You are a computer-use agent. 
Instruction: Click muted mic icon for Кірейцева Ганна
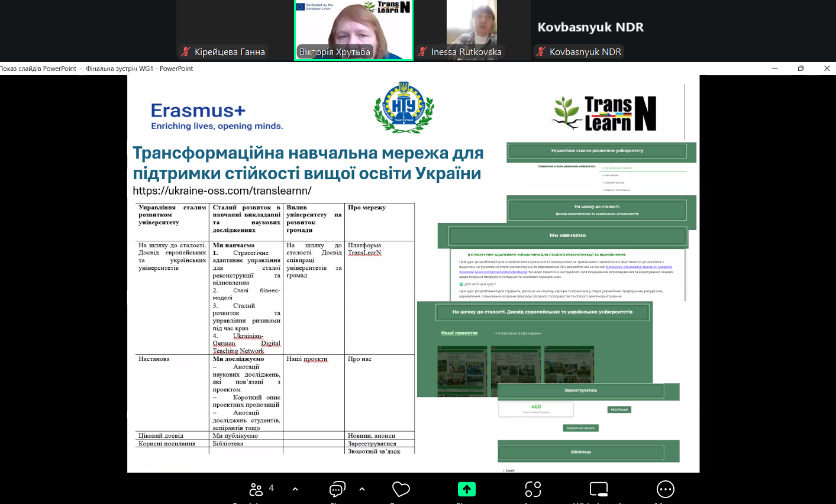click(x=186, y=52)
